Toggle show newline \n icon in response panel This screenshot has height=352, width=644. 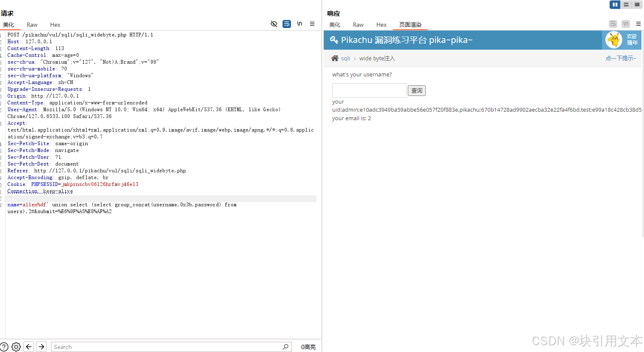(x=626, y=24)
